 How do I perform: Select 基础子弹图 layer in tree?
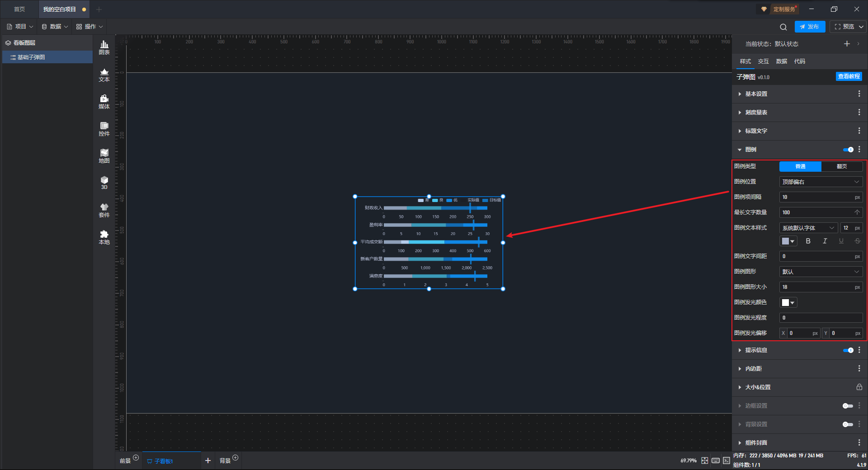pyautogui.click(x=47, y=57)
